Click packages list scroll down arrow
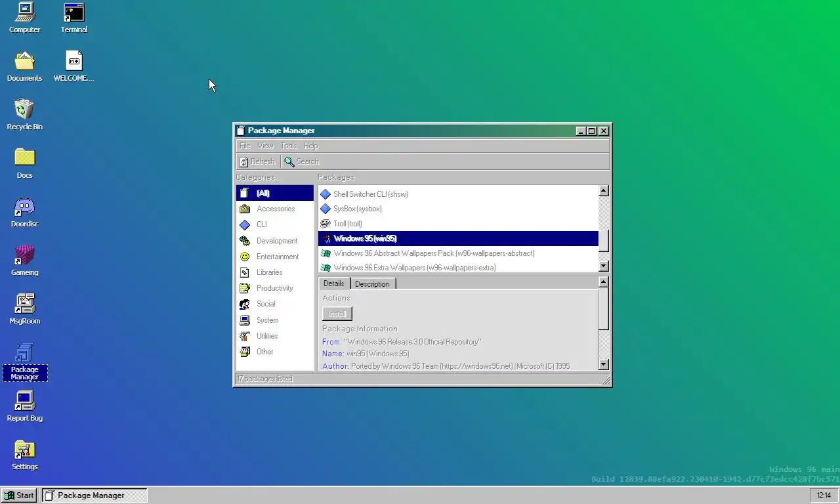 pyautogui.click(x=604, y=266)
